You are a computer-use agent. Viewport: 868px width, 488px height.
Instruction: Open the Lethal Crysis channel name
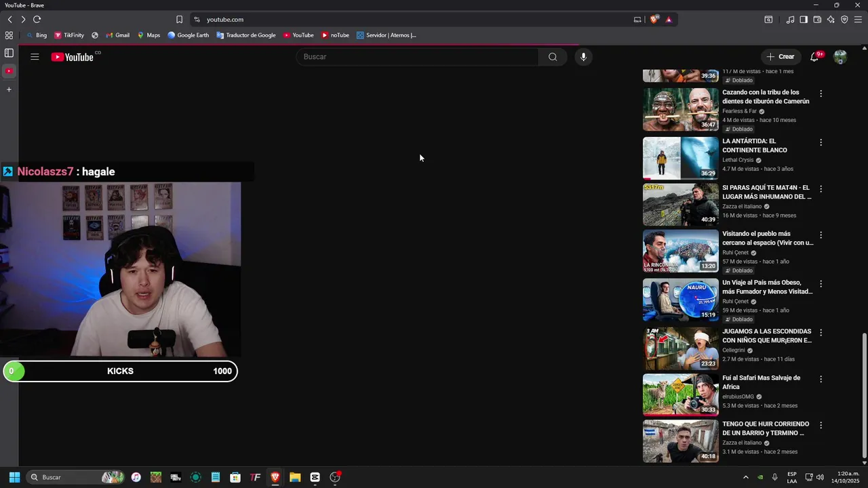coord(738,160)
